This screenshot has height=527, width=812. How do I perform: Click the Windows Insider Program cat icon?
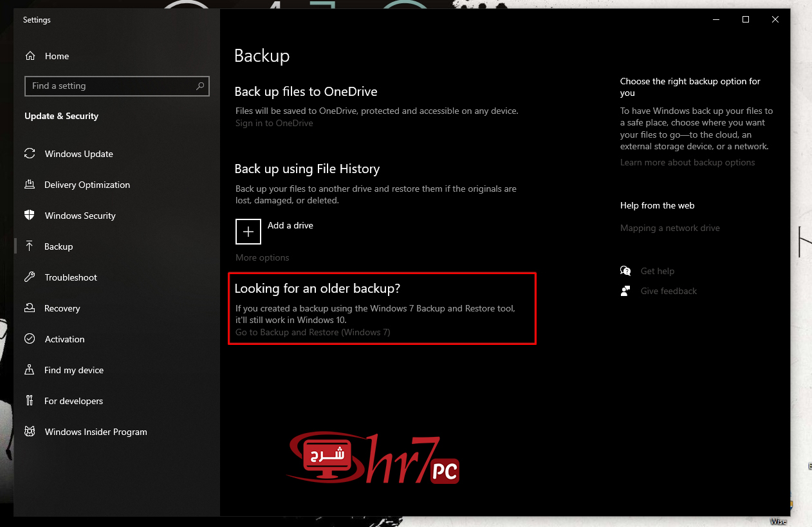click(30, 432)
